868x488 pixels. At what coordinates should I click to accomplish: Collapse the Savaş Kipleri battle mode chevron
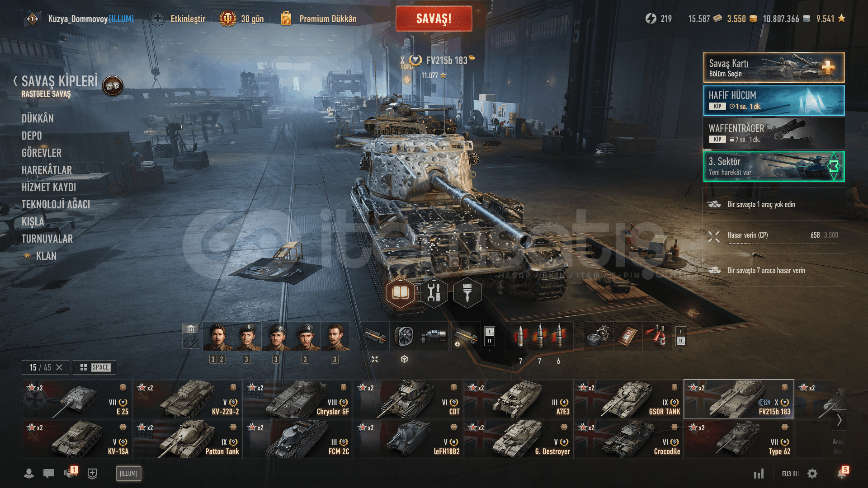(x=15, y=81)
